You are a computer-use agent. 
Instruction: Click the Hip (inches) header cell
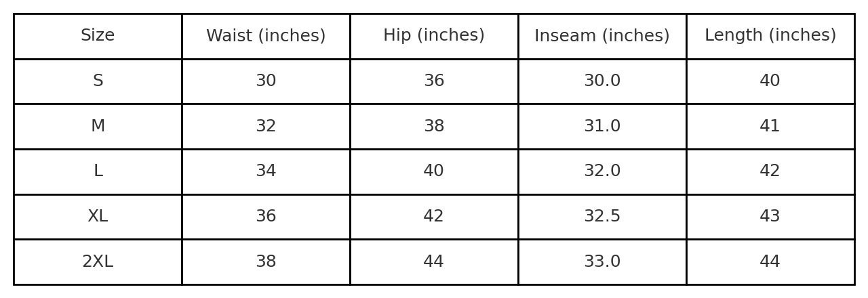[434, 36]
